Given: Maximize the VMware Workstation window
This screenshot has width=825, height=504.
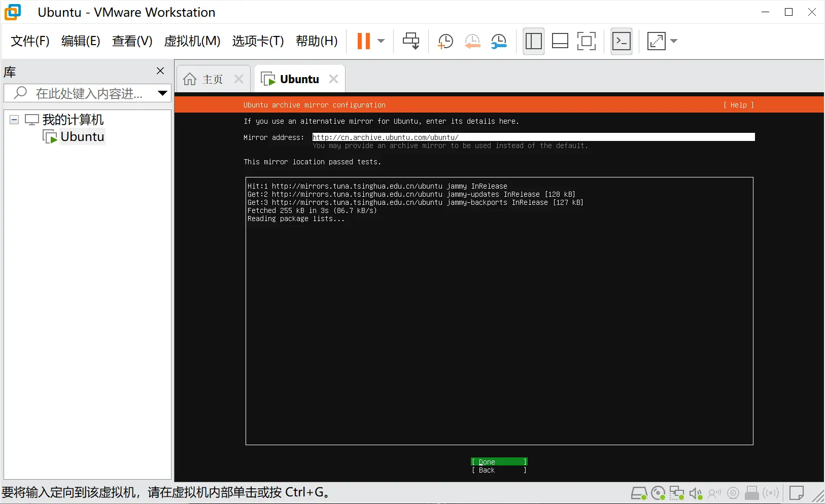Looking at the screenshot, I should [788, 12].
